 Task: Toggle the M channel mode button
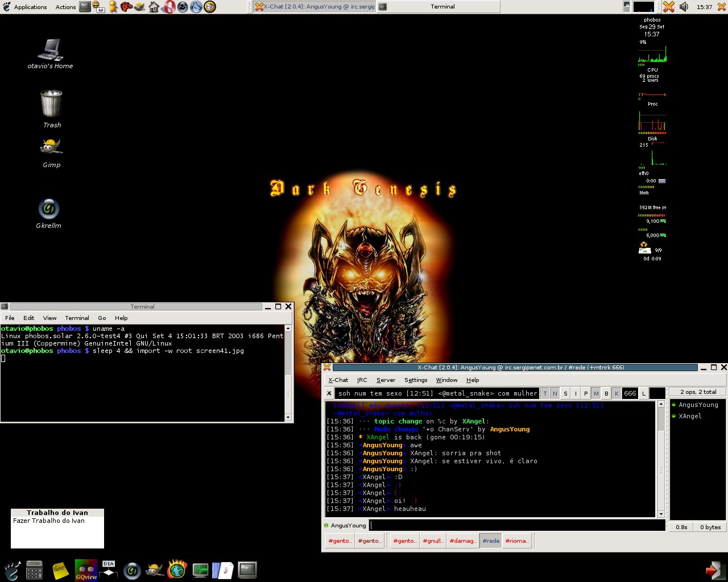[596, 393]
